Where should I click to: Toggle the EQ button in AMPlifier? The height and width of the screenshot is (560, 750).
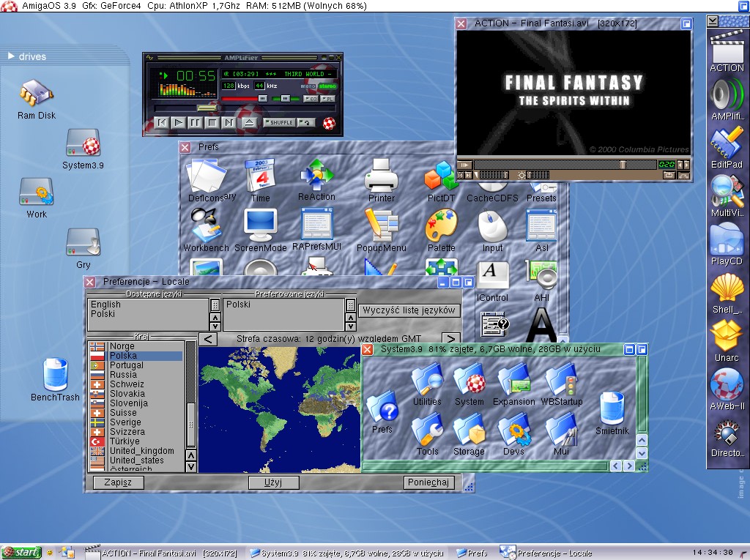[311, 99]
